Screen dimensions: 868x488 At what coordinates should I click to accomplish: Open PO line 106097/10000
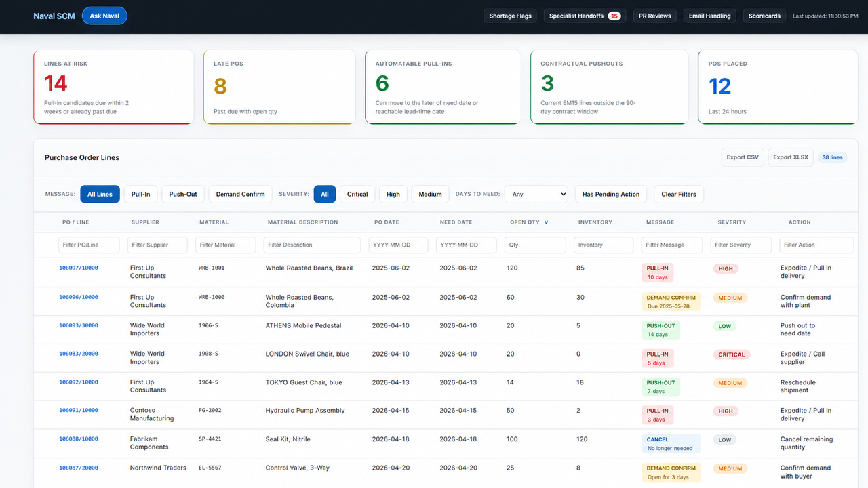coord(79,268)
